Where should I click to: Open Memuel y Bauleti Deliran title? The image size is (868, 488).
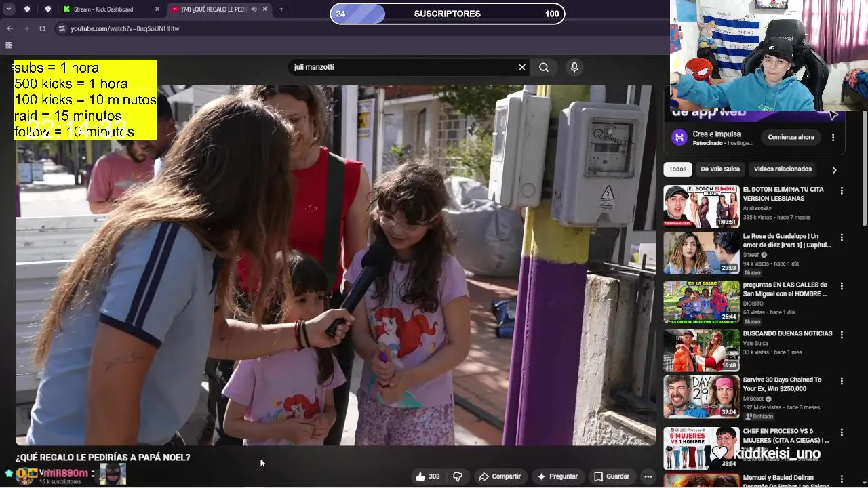(x=787, y=481)
